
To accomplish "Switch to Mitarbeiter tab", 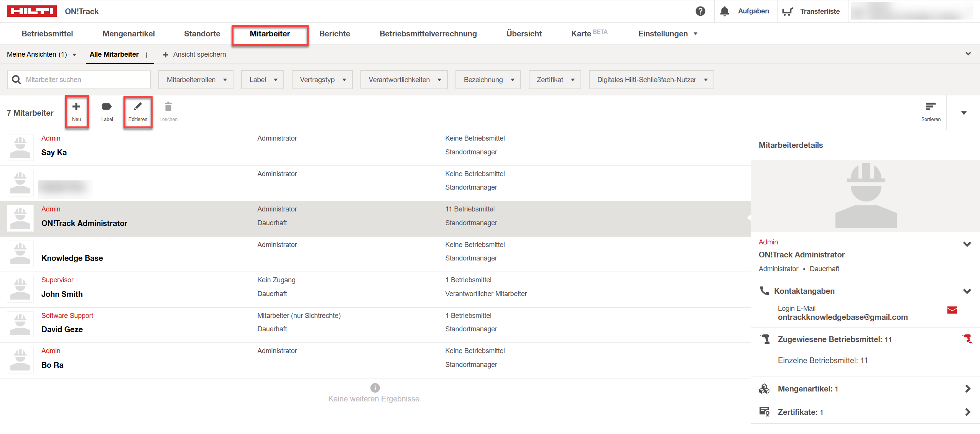I will click(x=270, y=34).
